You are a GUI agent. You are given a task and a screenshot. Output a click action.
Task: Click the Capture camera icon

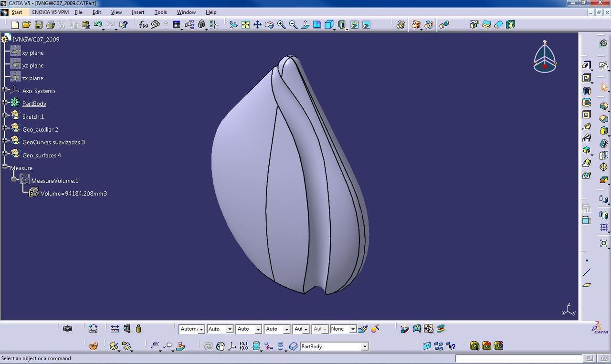pos(67,329)
